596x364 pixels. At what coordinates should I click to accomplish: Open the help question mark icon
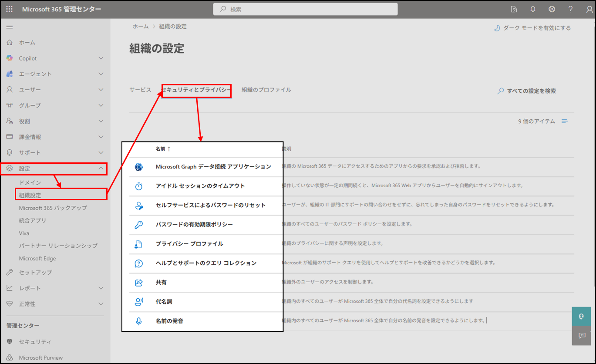pos(570,9)
